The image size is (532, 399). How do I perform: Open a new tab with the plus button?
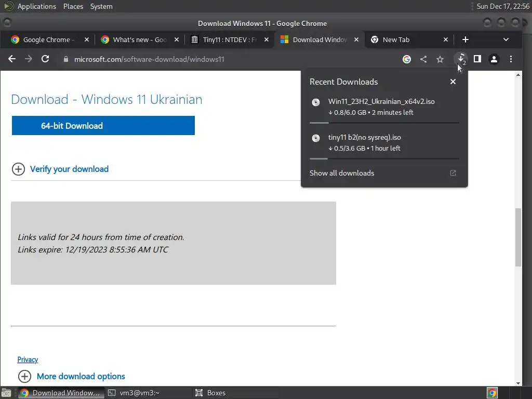tap(465, 39)
